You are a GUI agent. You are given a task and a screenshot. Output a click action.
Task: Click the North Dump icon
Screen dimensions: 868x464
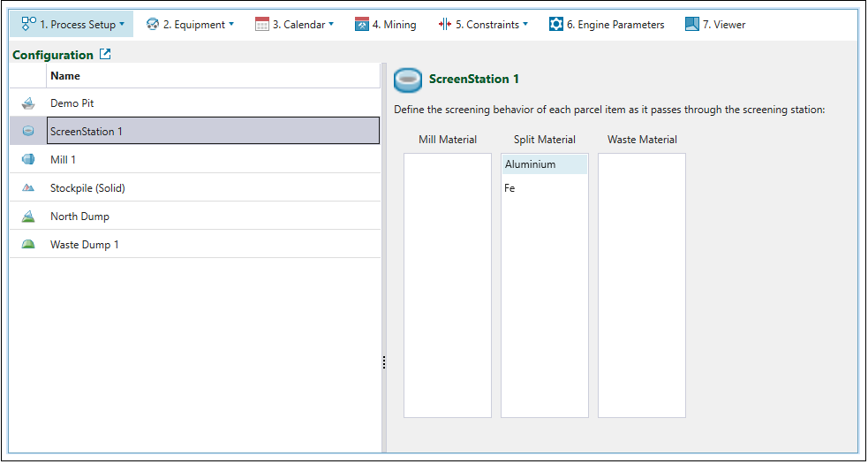point(28,217)
